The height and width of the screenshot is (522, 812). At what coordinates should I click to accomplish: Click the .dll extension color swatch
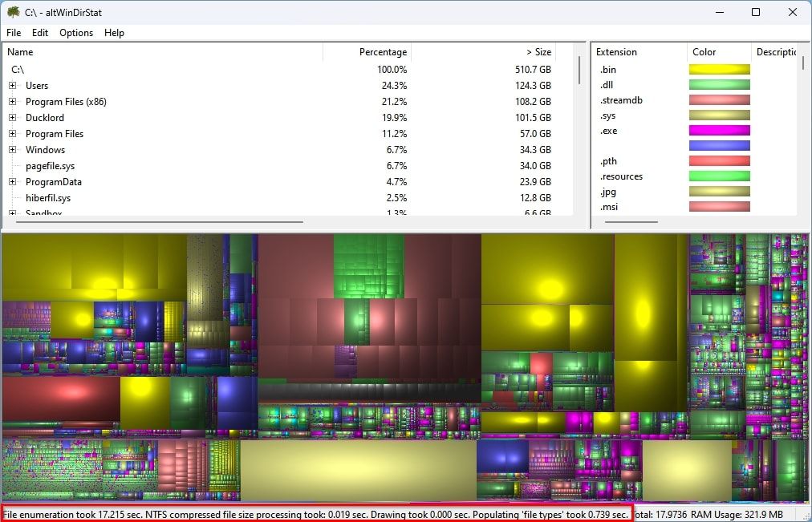point(718,84)
